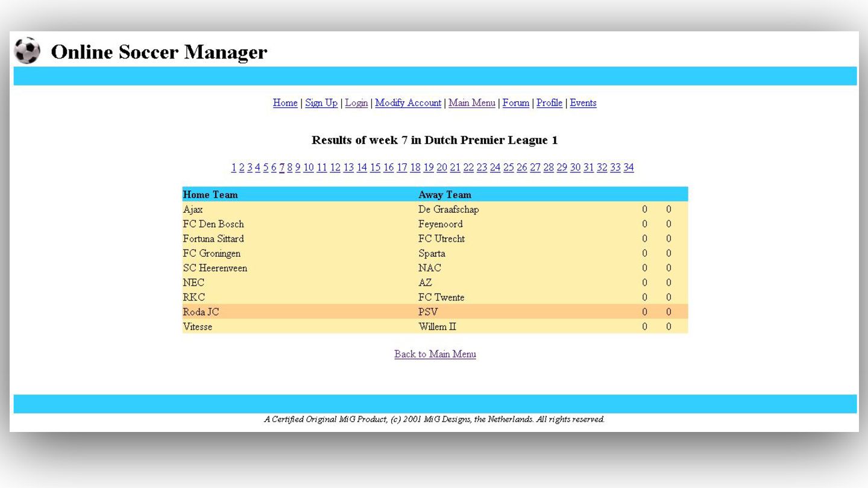Select week 23 results

coord(482,167)
